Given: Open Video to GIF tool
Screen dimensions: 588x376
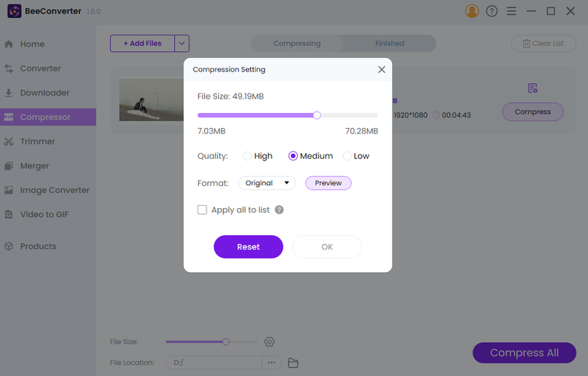Looking at the screenshot, I should coord(48,215).
